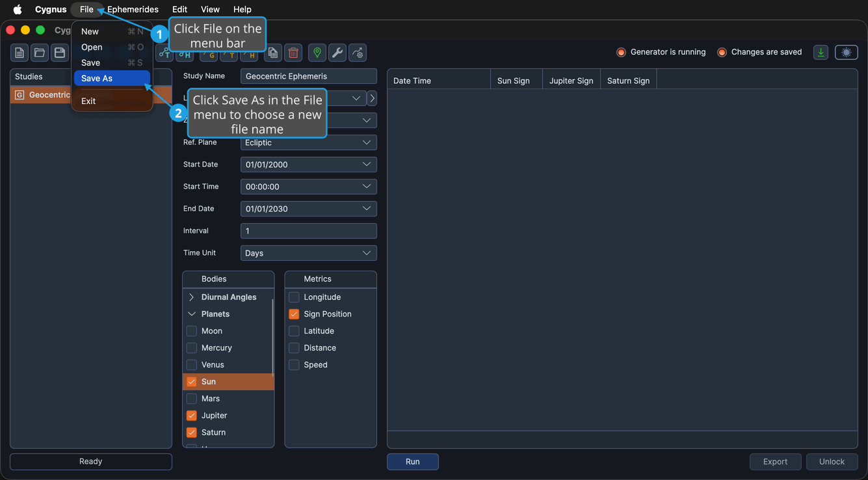Image resolution: width=868 pixels, height=480 pixels.
Task: Click the green location pin icon
Action: [x=317, y=53]
